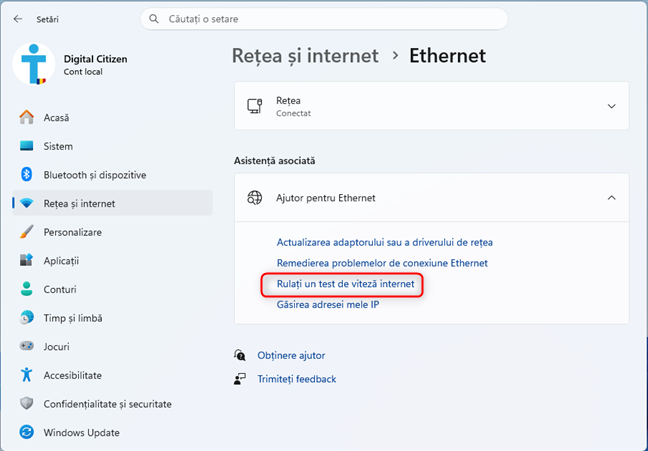Click the Asistență asociată heading

tap(274, 161)
